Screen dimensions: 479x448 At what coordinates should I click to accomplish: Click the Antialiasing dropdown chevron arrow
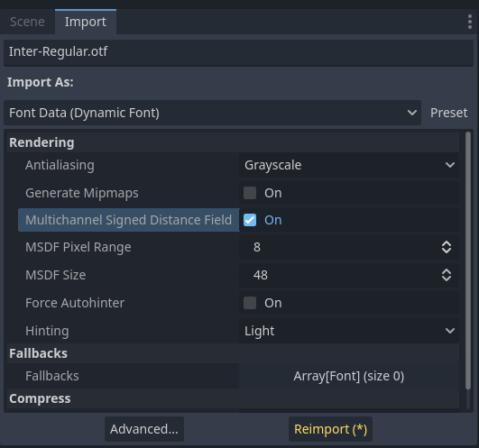(449, 165)
